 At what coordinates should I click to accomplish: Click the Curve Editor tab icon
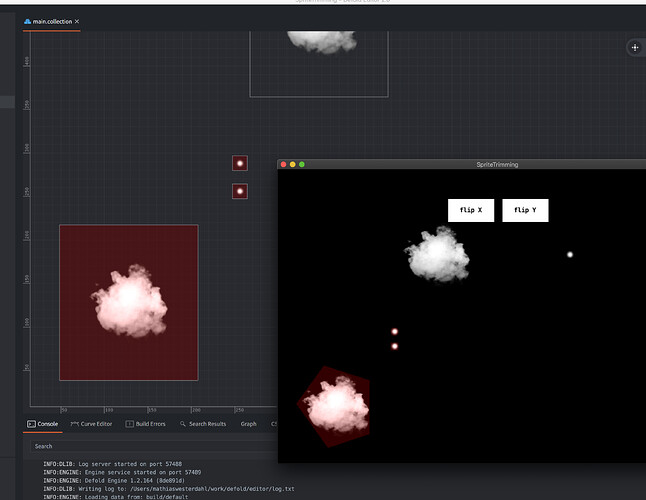(x=74, y=424)
